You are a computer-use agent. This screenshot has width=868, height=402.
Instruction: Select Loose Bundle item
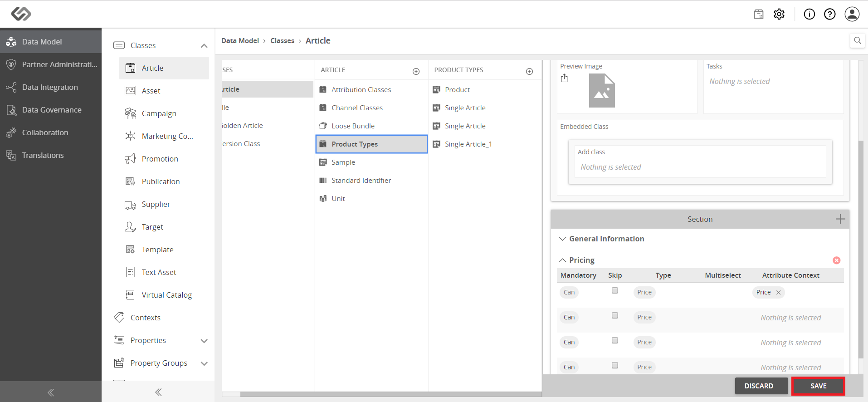(371, 126)
